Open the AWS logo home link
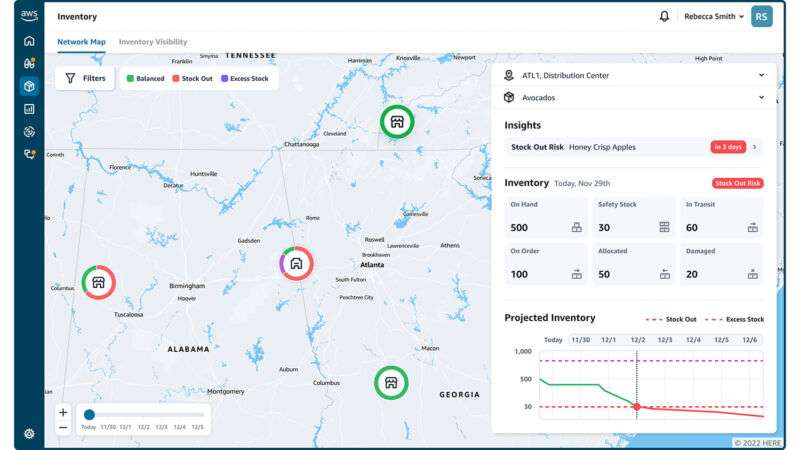Screen dimensions: 800x450 point(29,16)
